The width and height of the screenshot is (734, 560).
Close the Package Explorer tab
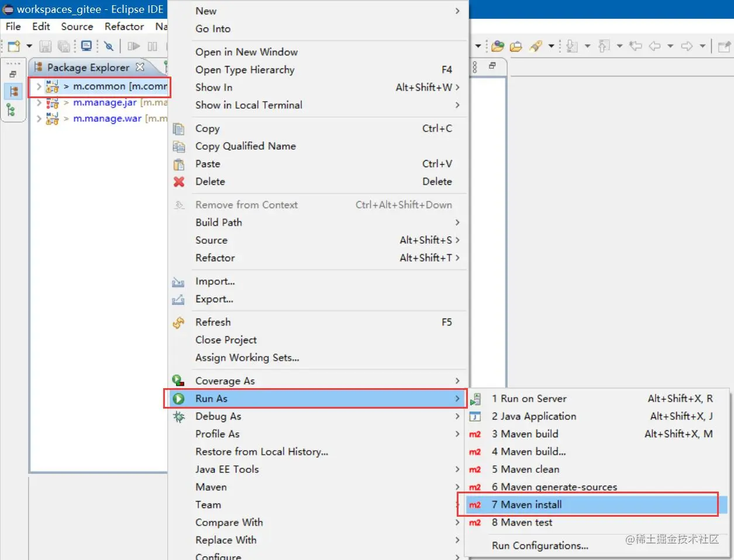140,67
